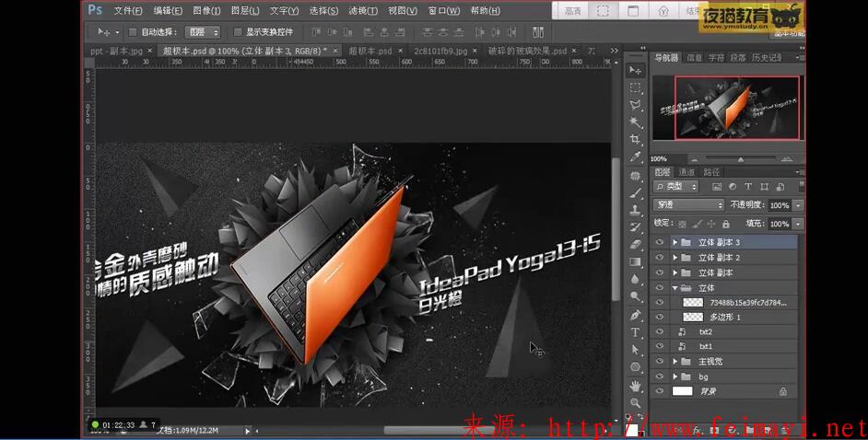
Task: Open the 图层 auto-select dropdown
Action: (203, 32)
